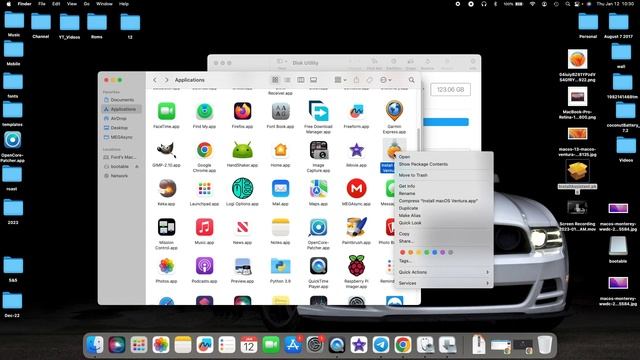Select the Freeform.app icon in Finder
This screenshot has width=640, height=360.
[x=356, y=111]
